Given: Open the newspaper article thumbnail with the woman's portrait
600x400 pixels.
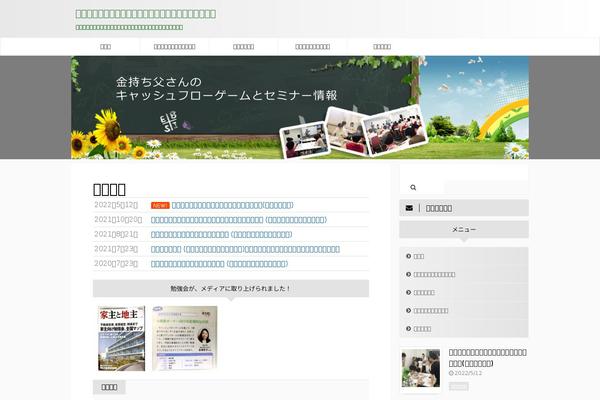Looking at the screenshot, I should [x=184, y=338].
